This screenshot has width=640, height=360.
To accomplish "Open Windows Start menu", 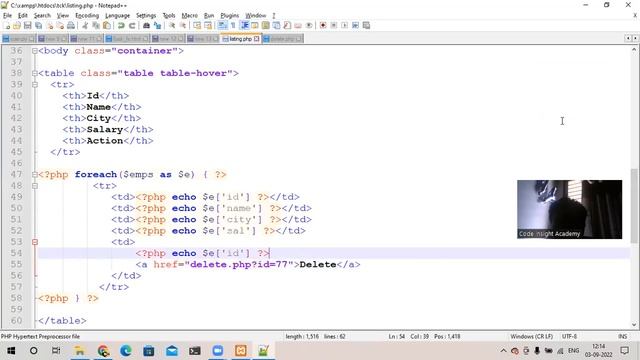I will (11, 351).
